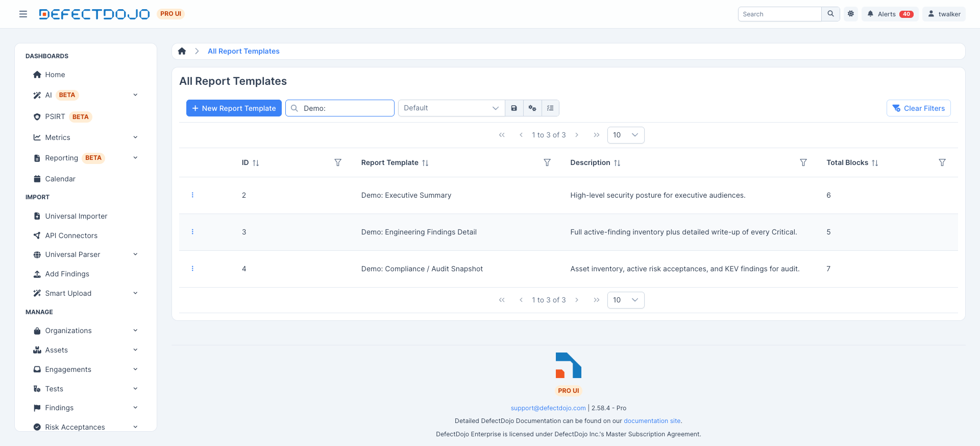Open support@defectdojo.com email link
Image resolution: width=980 pixels, height=446 pixels.
click(x=548, y=408)
